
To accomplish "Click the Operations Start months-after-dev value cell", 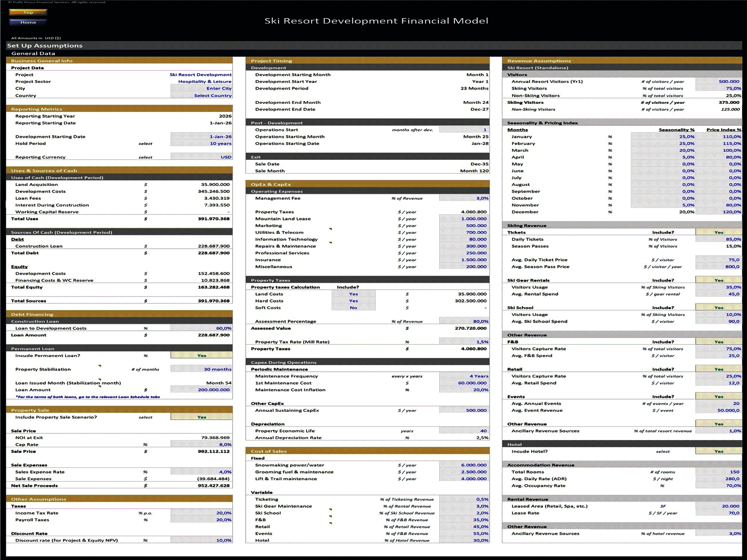I will tap(464, 130).
